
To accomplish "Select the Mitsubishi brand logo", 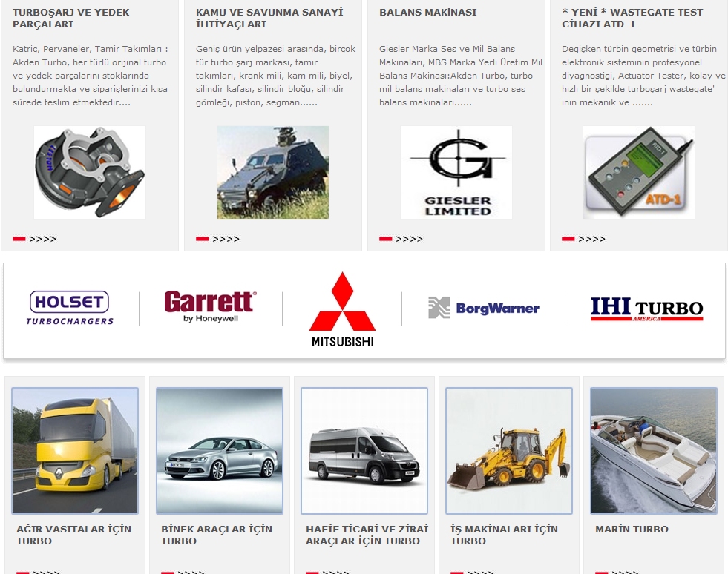I will (x=342, y=309).
